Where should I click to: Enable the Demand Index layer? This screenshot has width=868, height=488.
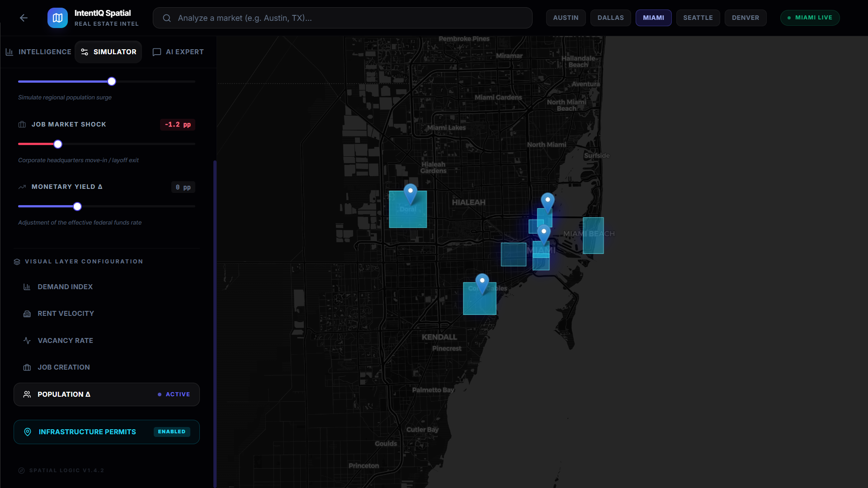tap(65, 287)
